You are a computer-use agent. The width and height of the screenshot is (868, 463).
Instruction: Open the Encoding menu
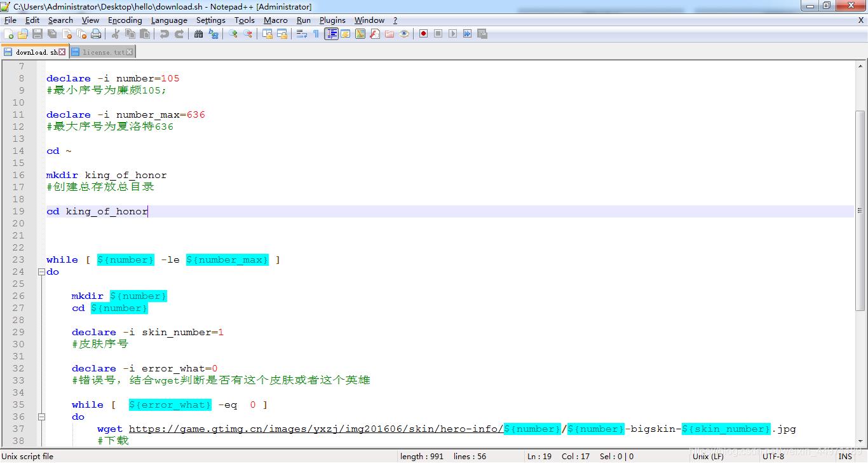coord(125,20)
